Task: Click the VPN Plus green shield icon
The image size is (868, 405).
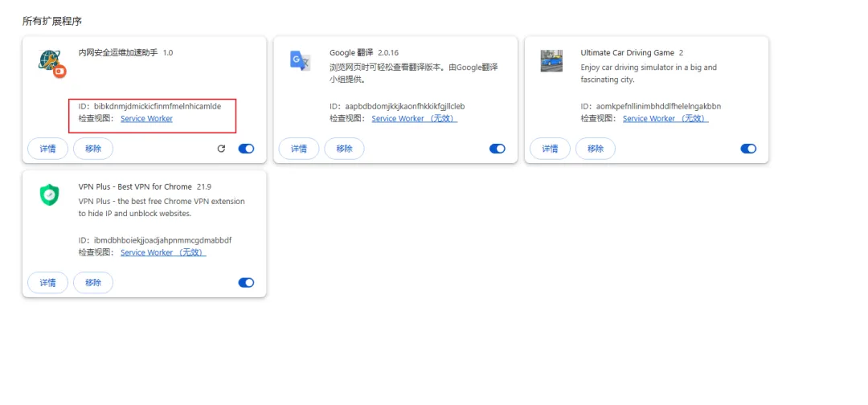Action: point(49,194)
